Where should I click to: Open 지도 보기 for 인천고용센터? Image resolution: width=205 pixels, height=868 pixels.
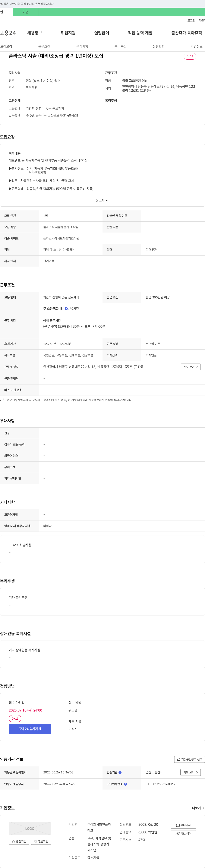click(190, 772)
